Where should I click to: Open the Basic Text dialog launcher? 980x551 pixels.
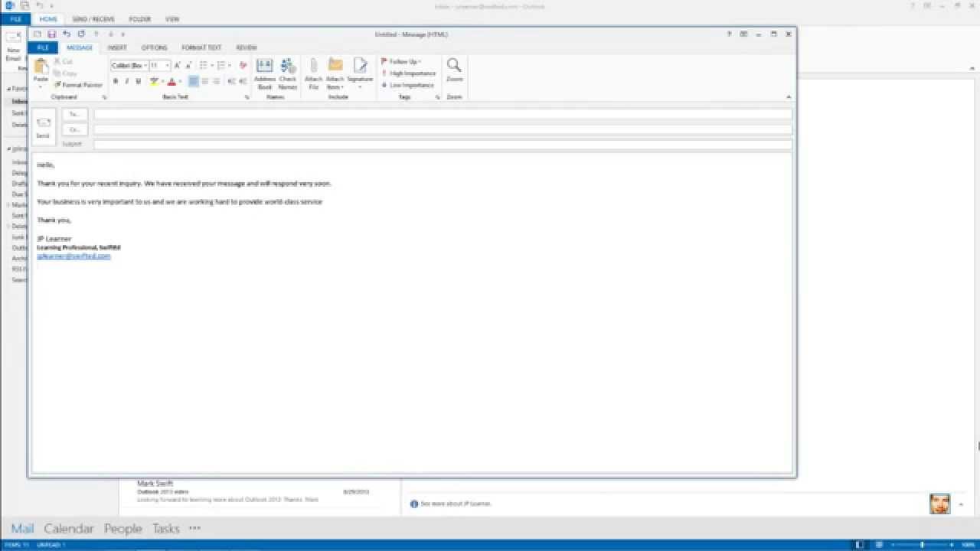[247, 97]
